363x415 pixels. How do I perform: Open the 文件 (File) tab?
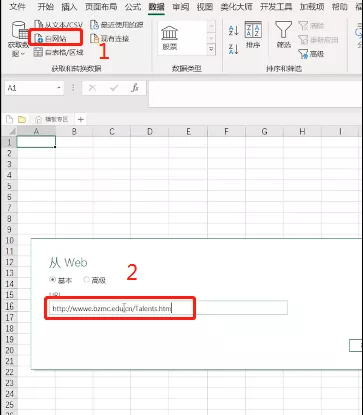(17, 6)
